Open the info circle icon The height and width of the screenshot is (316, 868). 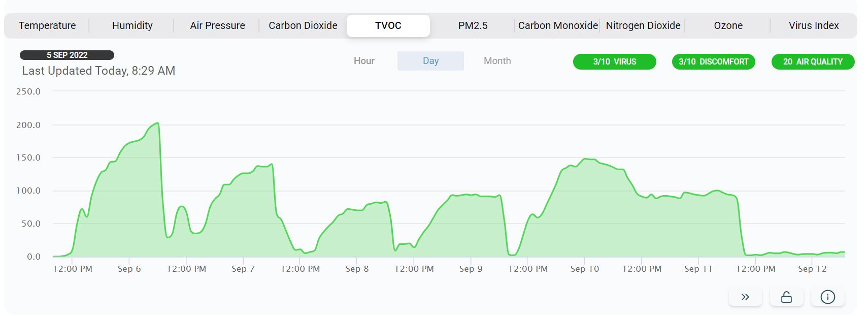click(x=827, y=297)
